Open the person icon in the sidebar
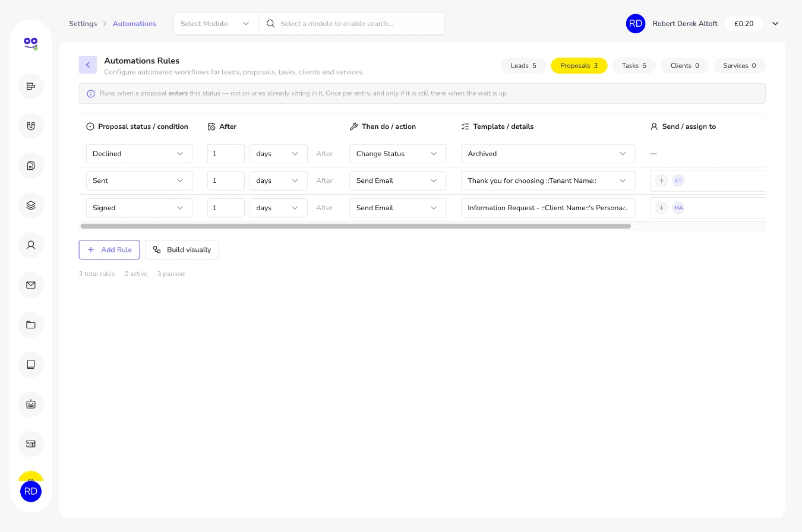Screen dimensions: 802x532 click(x=31, y=245)
